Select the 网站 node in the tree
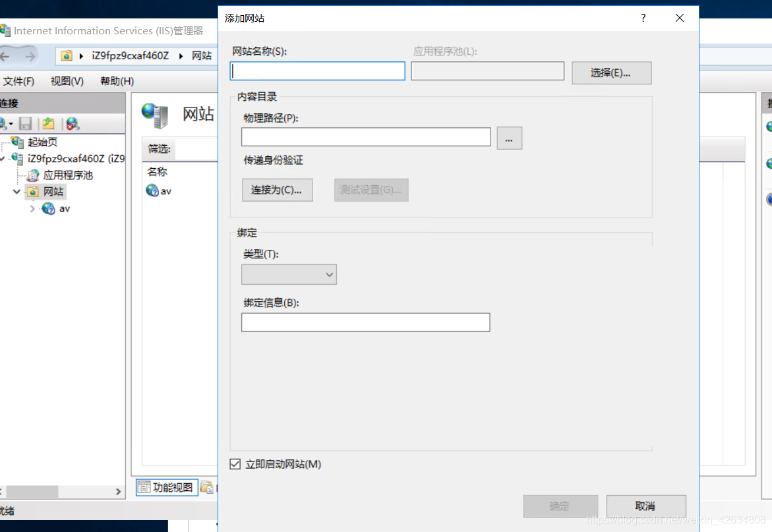The width and height of the screenshot is (772, 532). (53, 191)
